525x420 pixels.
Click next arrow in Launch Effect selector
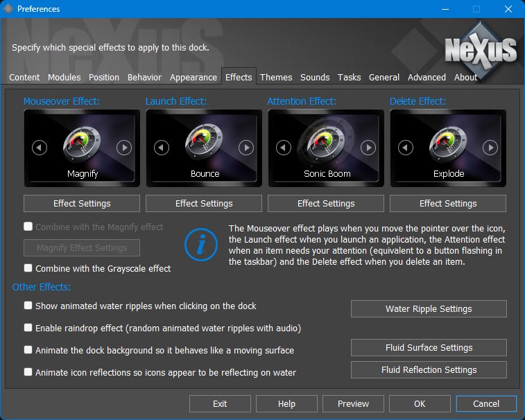coord(246,148)
